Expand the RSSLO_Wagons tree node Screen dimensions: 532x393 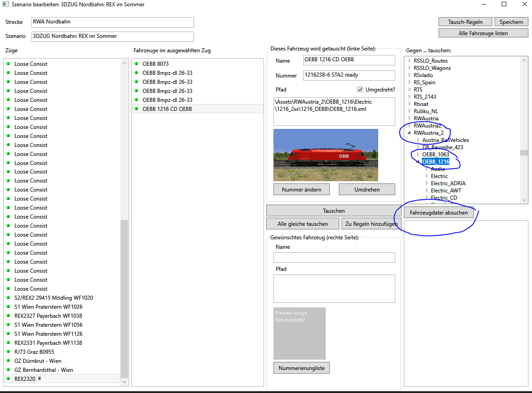click(x=410, y=68)
